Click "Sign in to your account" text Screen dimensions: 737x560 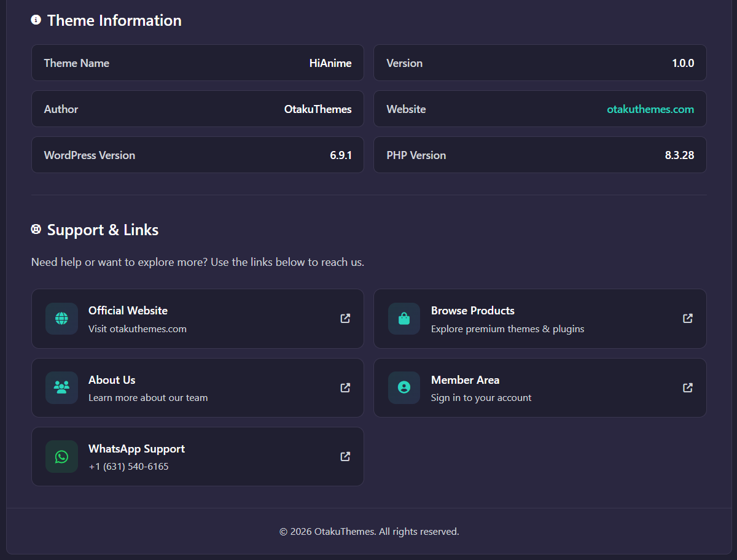click(x=481, y=398)
